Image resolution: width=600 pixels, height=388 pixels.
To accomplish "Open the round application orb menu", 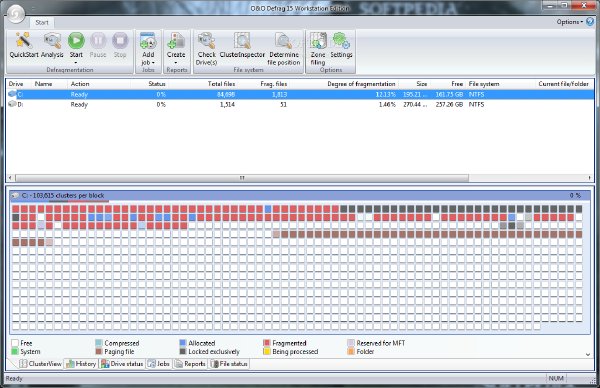I will (x=16, y=14).
